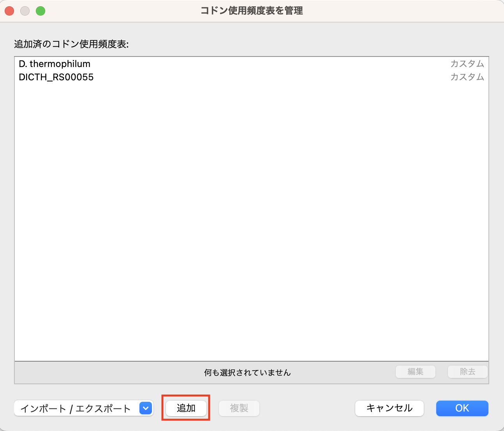This screenshot has width=504, height=431.
Task: Select the DICTH_RS00055 entry in the list
Action: point(56,77)
